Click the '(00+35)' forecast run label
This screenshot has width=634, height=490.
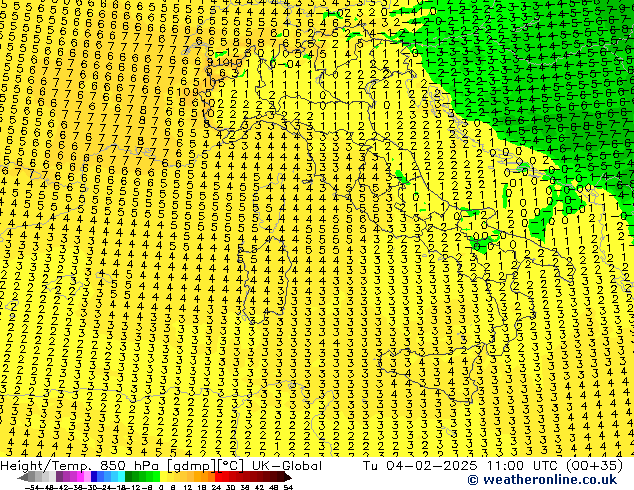[595, 466]
